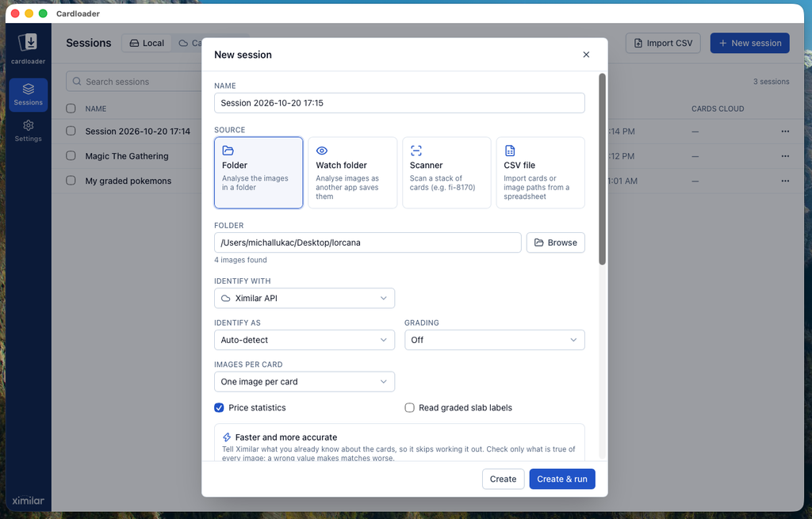Select the Scanner source card
The image size is (812, 519).
pos(446,173)
